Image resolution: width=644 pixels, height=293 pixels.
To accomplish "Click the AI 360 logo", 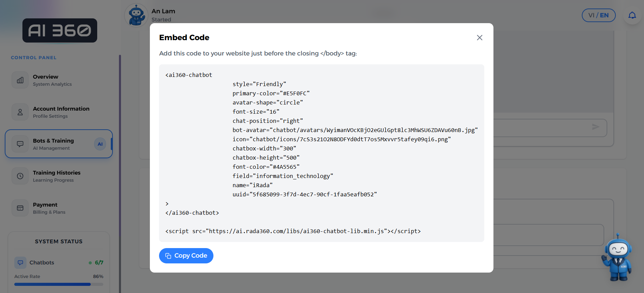I will 60,31.
